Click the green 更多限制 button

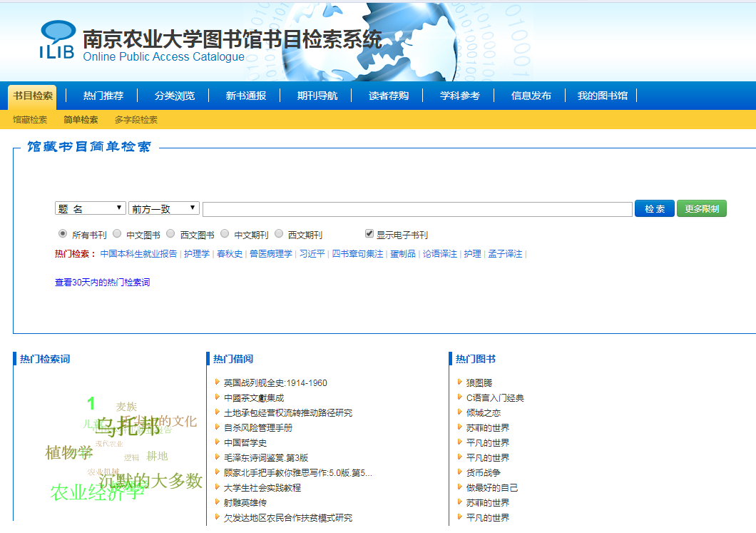point(702,208)
